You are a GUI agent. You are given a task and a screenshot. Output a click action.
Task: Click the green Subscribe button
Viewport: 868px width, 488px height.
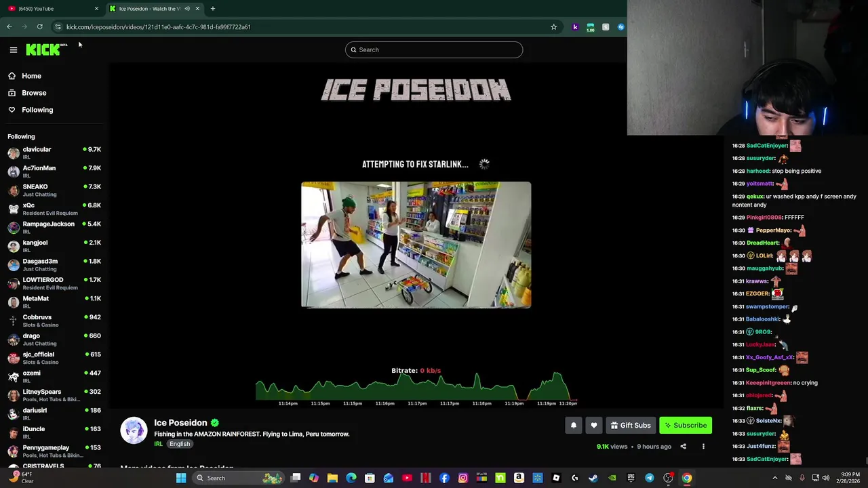tap(686, 426)
